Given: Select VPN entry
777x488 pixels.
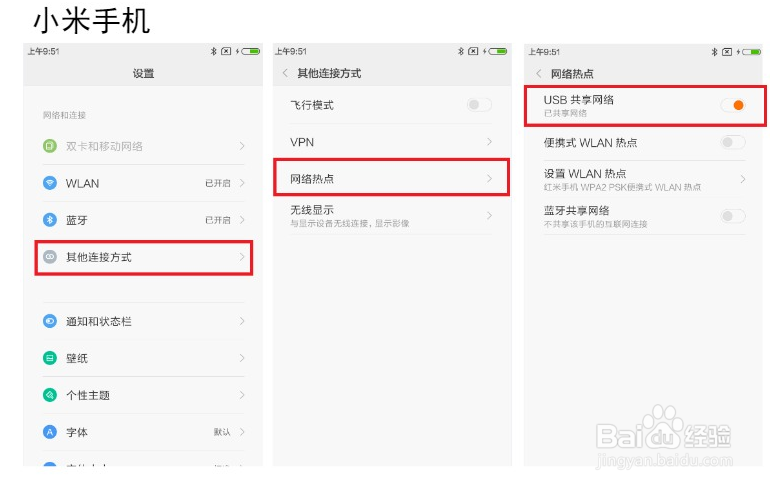Looking at the screenshot, I should tap(391, 142).
